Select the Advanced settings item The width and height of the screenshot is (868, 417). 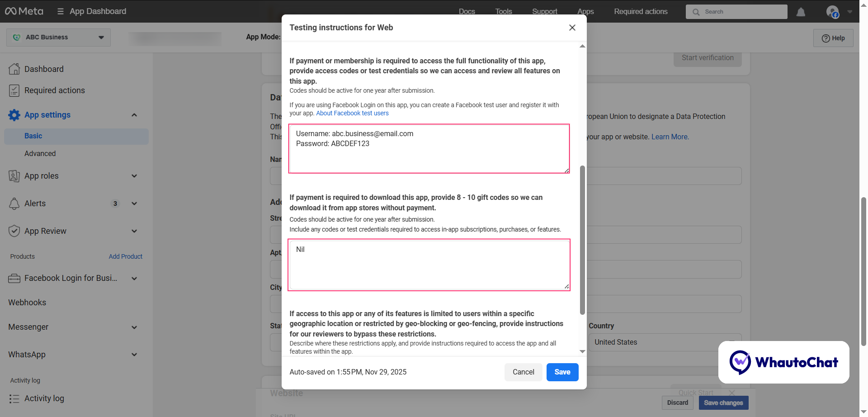pos(40,154)
